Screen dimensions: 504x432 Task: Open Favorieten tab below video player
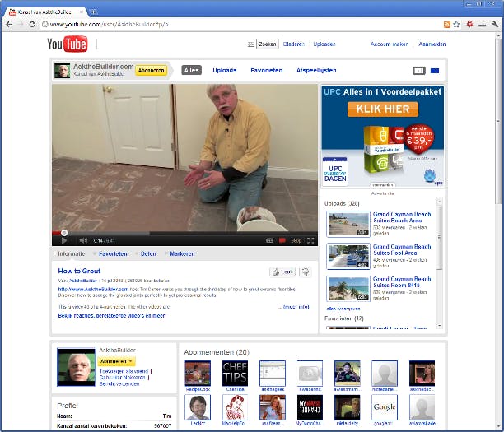113,253
